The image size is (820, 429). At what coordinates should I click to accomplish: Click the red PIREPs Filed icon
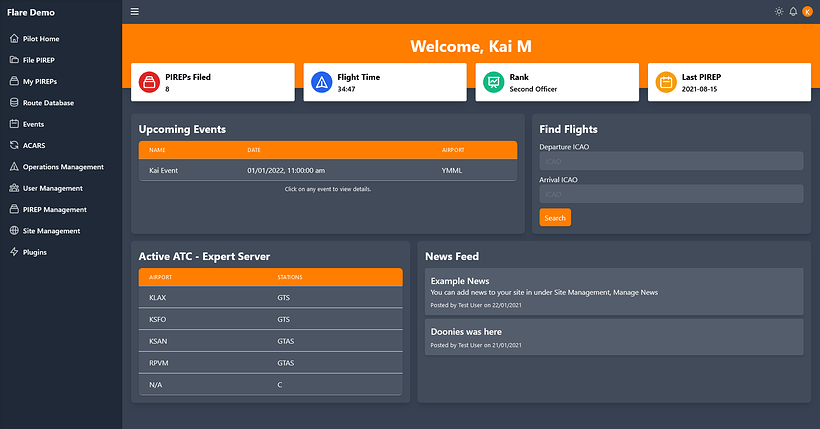tap(149, 82)
